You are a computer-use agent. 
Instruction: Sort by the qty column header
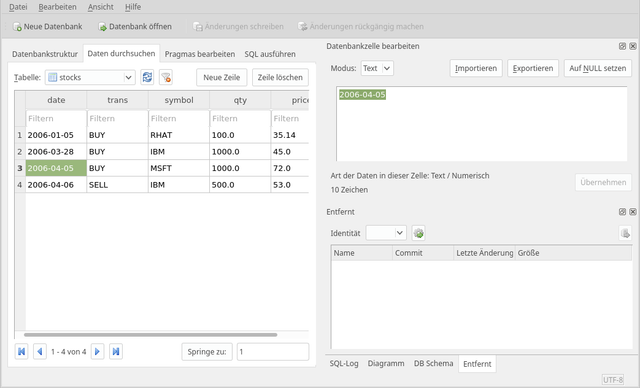click(x=240, y=100)
